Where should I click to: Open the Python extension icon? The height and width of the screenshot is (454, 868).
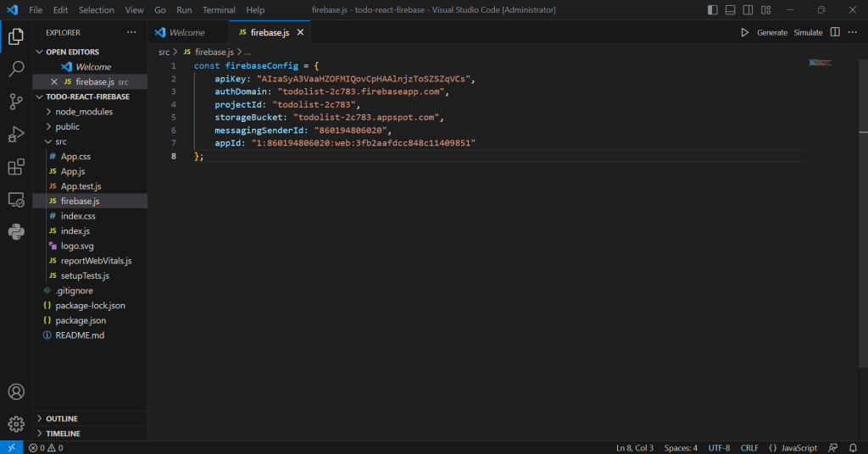click(x=16, y=232)
